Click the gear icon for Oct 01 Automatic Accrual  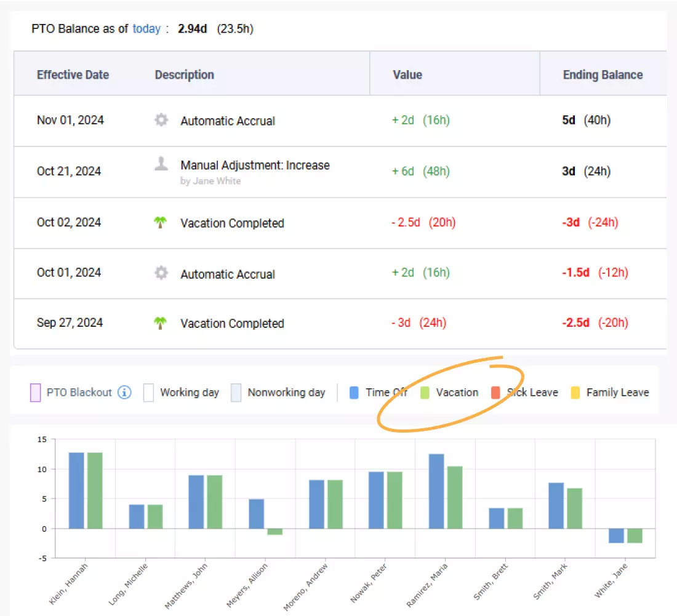click(161, 273)
